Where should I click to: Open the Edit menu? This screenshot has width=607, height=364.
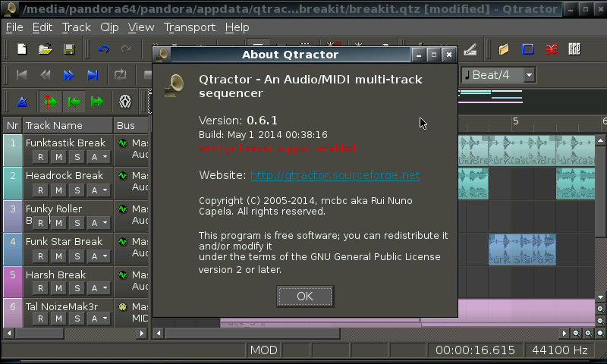[x=42, y=27]
